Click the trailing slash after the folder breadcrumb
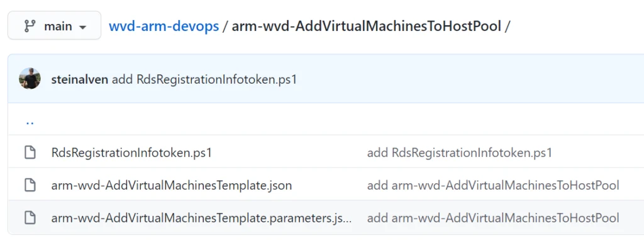The height and width of the screenshot is (240, 644). (x=508, y=26)
